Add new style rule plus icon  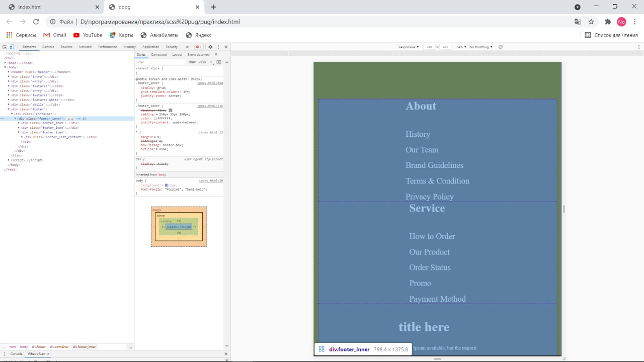pos(211,62)
